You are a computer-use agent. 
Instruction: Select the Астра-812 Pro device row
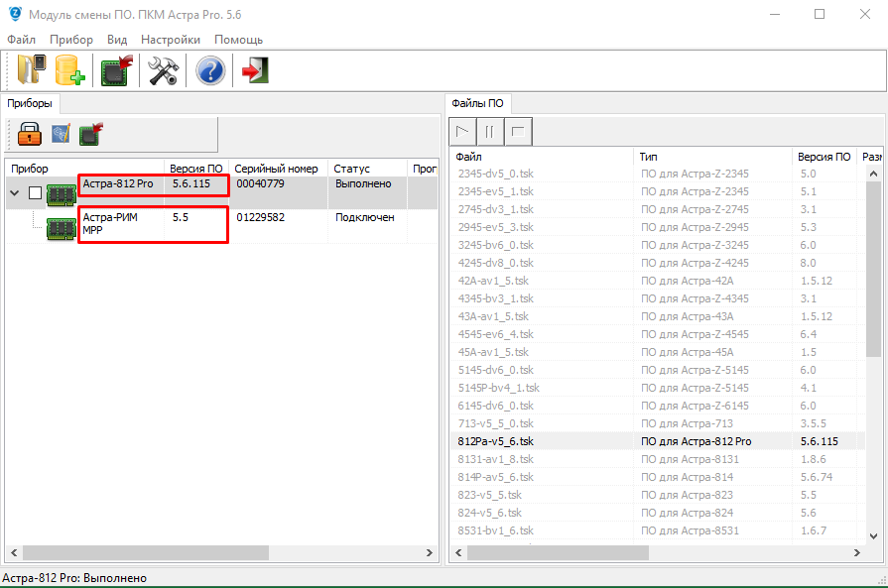221,193
